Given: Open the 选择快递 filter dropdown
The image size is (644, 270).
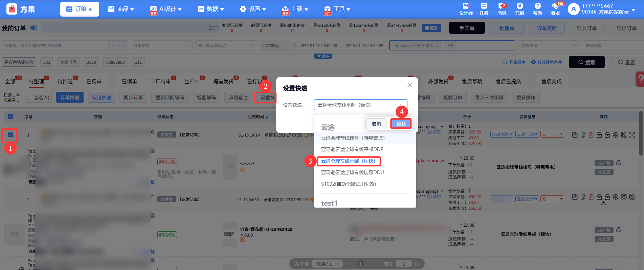Looking at the screenshot, I should (549, 45).
